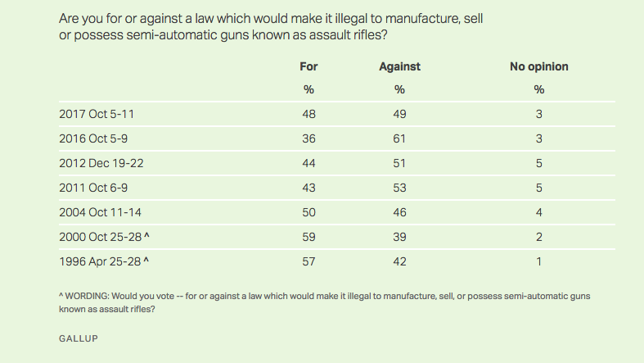The image size is (644, 363).
Task: Click the 50 For value for 2004
Action: point(308,212)
